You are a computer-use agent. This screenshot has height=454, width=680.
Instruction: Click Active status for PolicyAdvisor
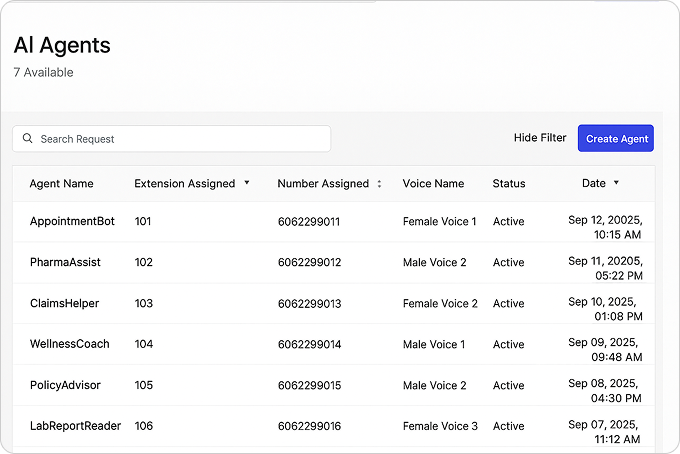pyautogui.click(x=508, y=385)
